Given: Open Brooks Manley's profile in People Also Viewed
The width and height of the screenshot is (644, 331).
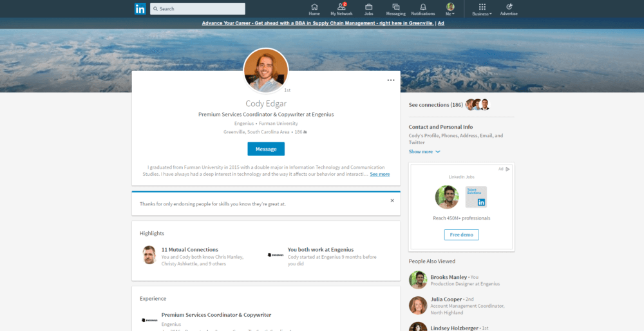Looking at the screenshot, I should coord(448,277).
